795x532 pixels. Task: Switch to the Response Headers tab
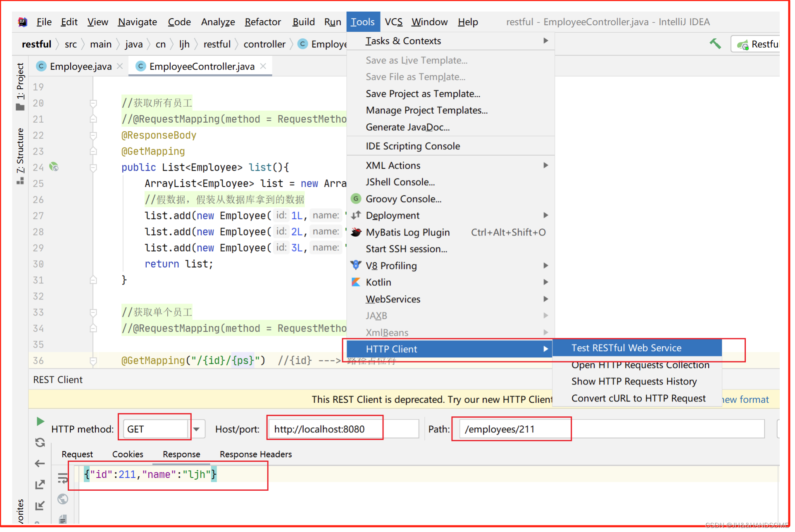[256, 454]
